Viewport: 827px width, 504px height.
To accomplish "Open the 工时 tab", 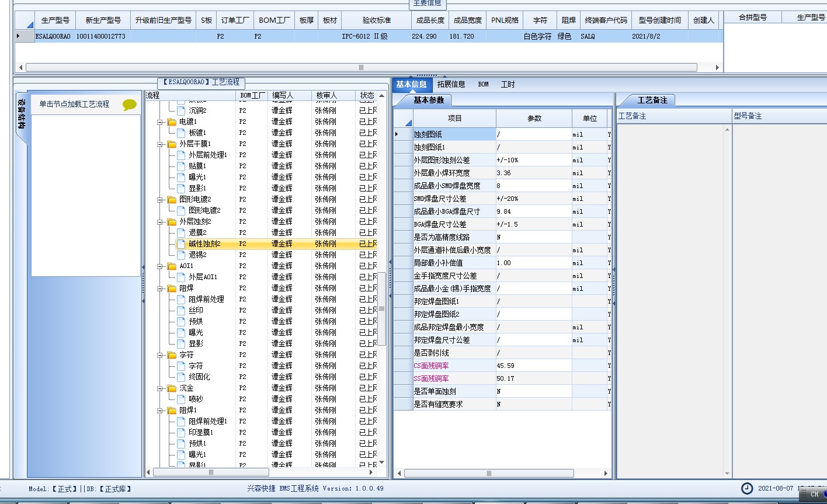I will (x=508, y=84).
